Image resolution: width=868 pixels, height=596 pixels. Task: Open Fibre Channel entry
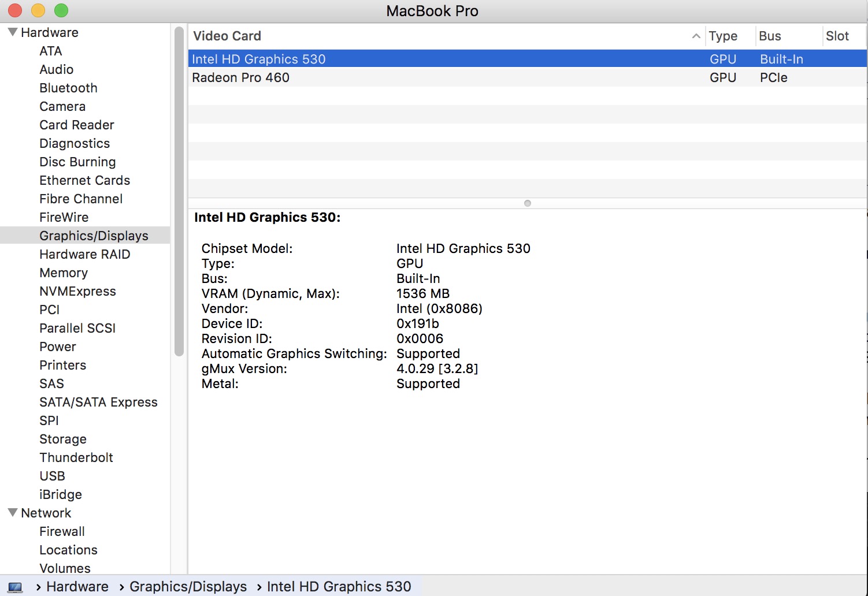pyautogui.click(x=81, y=199)
